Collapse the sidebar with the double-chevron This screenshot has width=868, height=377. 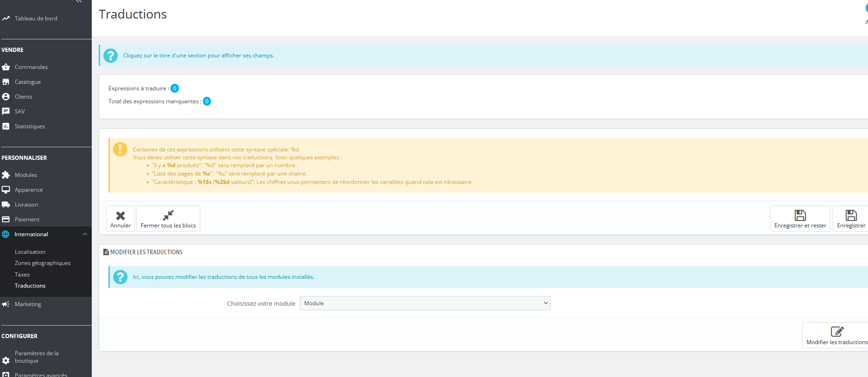[x=79, y=1]
